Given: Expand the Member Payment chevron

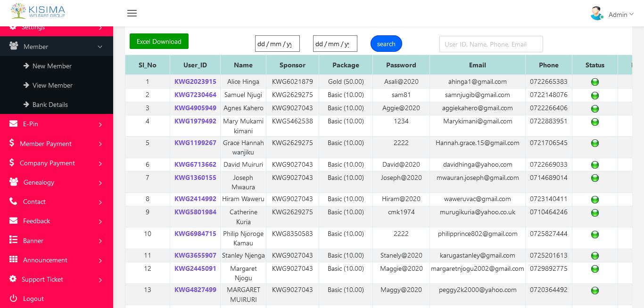Looking at the screenshot, I should coord(100,144).
